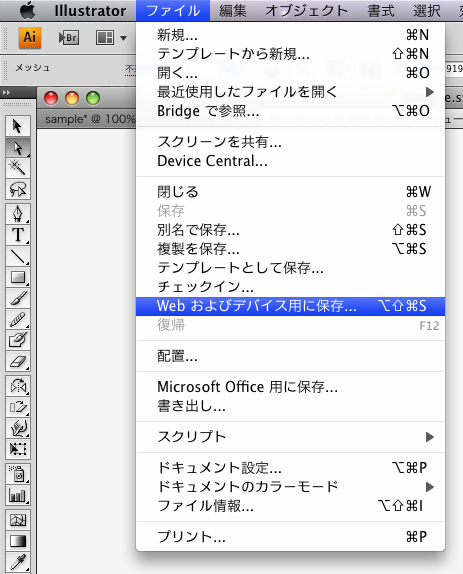Select the Direct Selection tool
Viewport: 463px width, 574px height.
click(18, 148)
